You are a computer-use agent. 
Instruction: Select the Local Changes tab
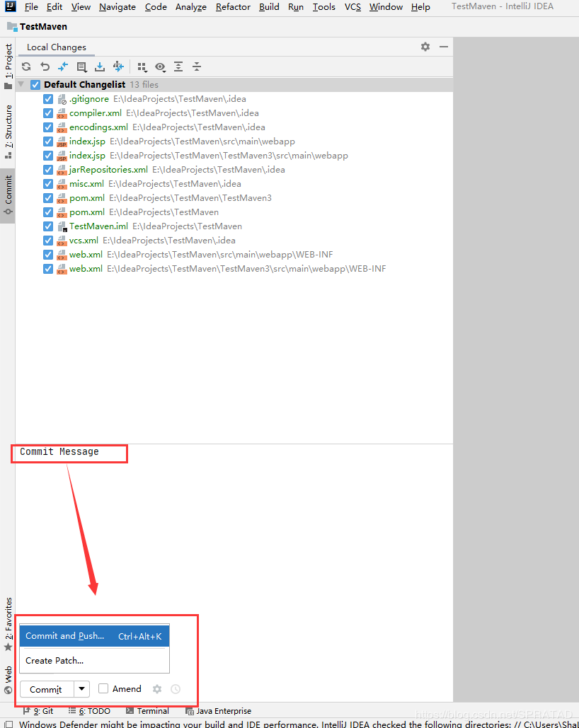(56, 47)
